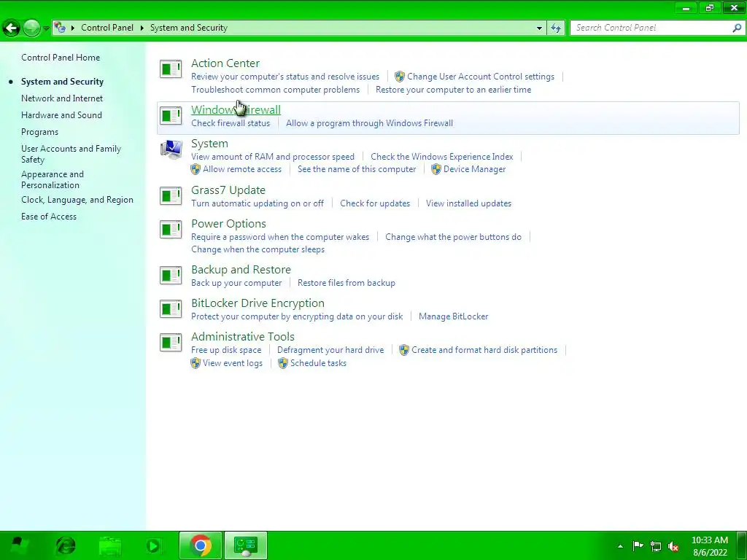Click View installed updates
The height and width of the screenshot is (560, 747).
[468, 203]
